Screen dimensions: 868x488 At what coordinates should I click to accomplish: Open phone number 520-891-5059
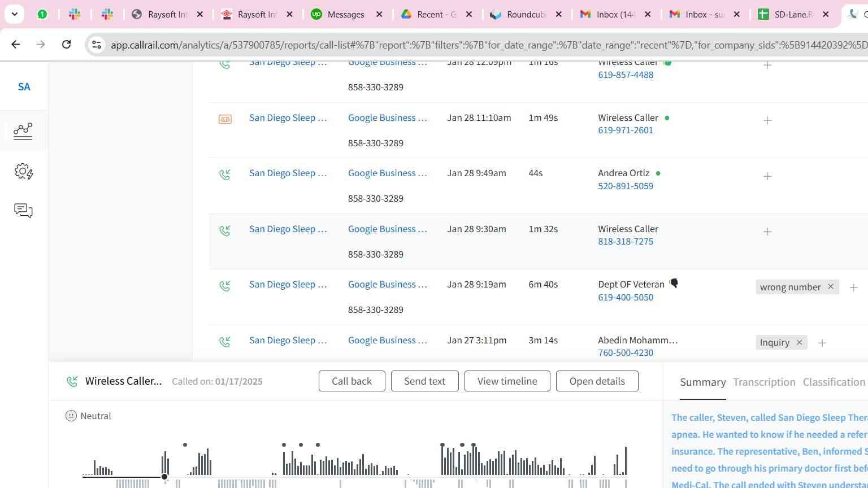[x=626, y=186]
